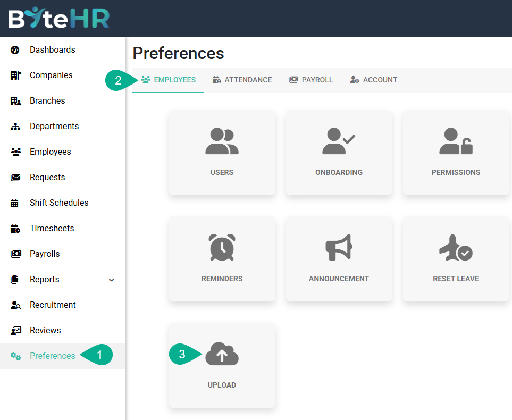Switch to the Employees tab

[x=168, y=80]
